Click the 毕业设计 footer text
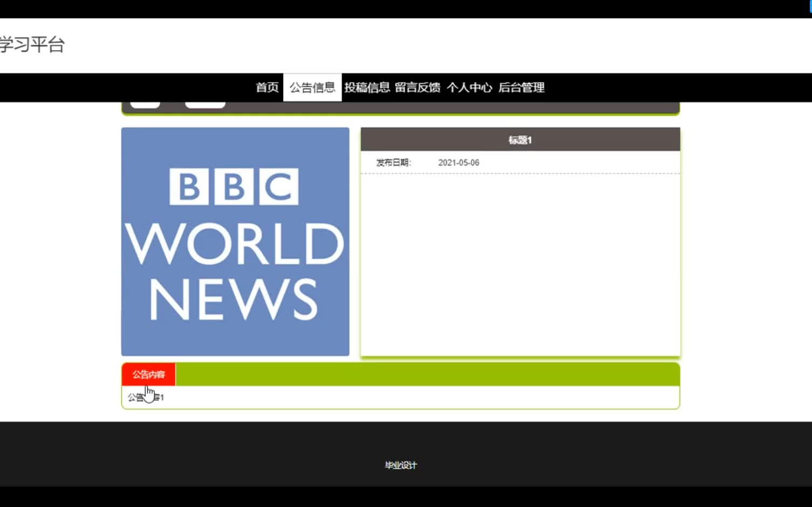 tap(401, 465)
